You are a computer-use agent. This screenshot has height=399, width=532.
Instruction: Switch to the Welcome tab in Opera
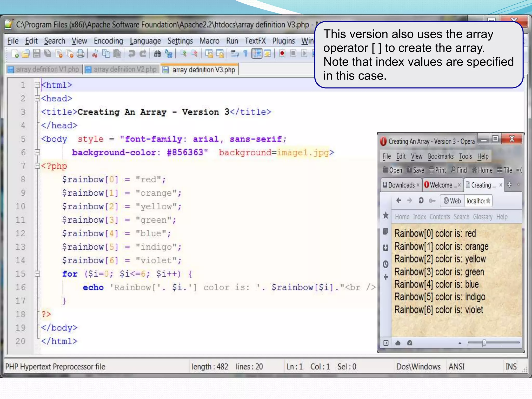pyautogui.click(x=442, y=185)
